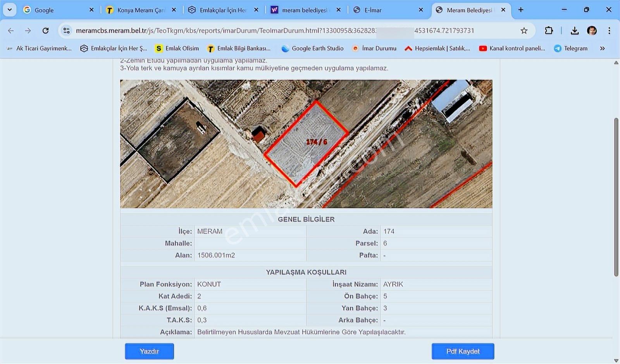Click the browser forward arrow
Image resolution: width=620 pixels, height=364 pixels.
click(x=28, y=31)
